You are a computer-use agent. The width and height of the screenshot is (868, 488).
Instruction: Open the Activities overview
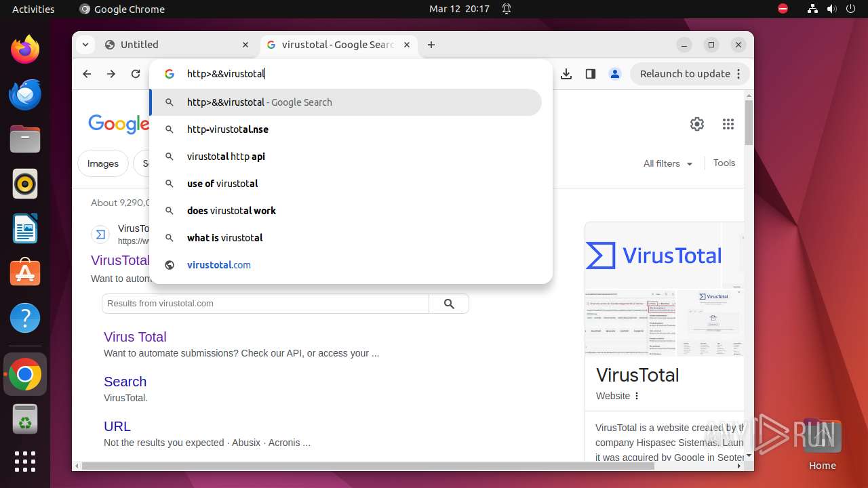click(33, 9)
